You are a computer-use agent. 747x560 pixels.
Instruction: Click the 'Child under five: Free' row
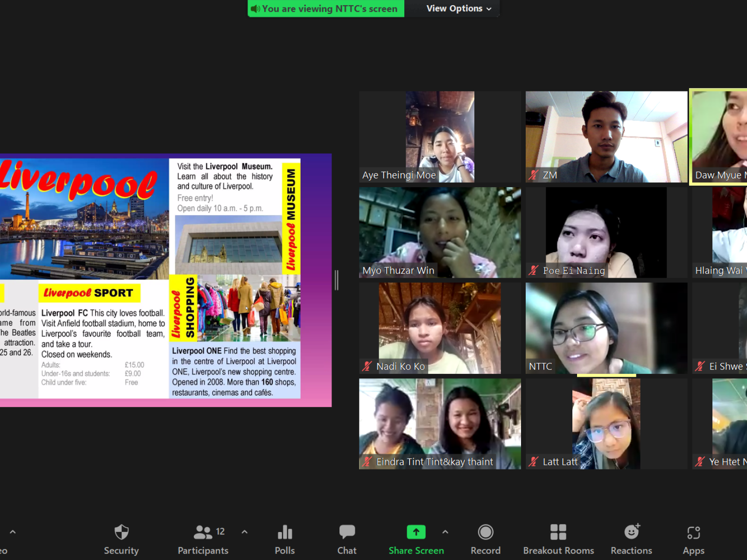click(x=89, y=383)
